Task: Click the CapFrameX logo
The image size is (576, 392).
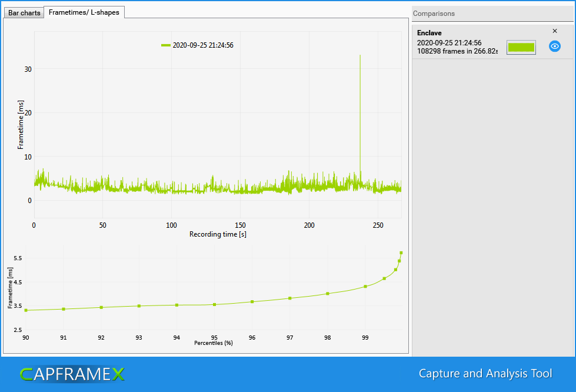Action: point(72,374)
